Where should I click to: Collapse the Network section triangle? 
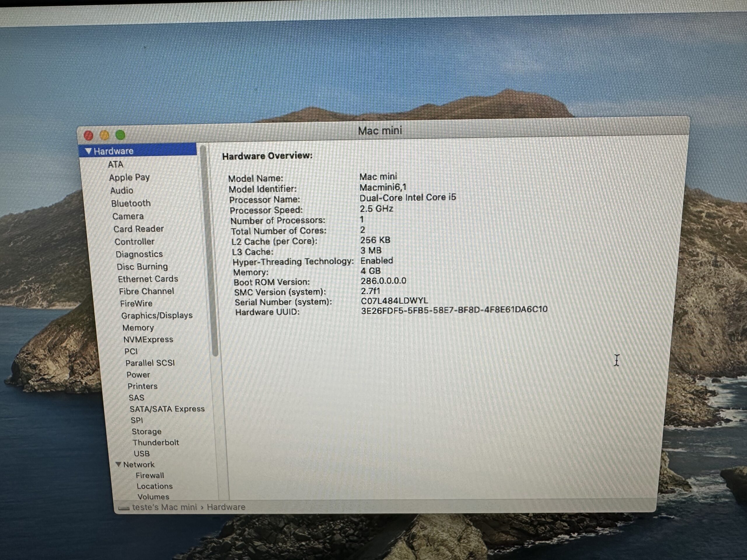click(118, 464)
